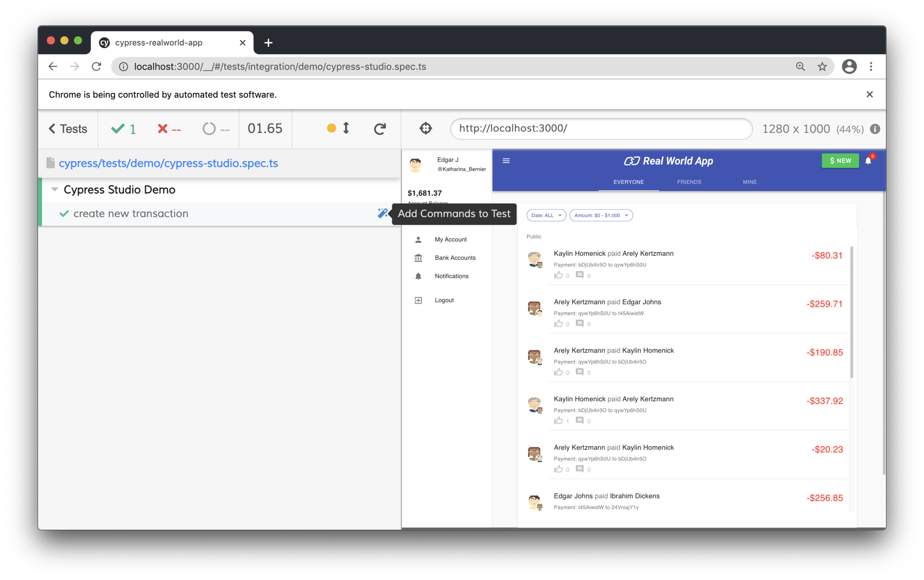924x580 pixels.
Task: Open the Date: ALL filter dropdown
Action: [546, 215]
